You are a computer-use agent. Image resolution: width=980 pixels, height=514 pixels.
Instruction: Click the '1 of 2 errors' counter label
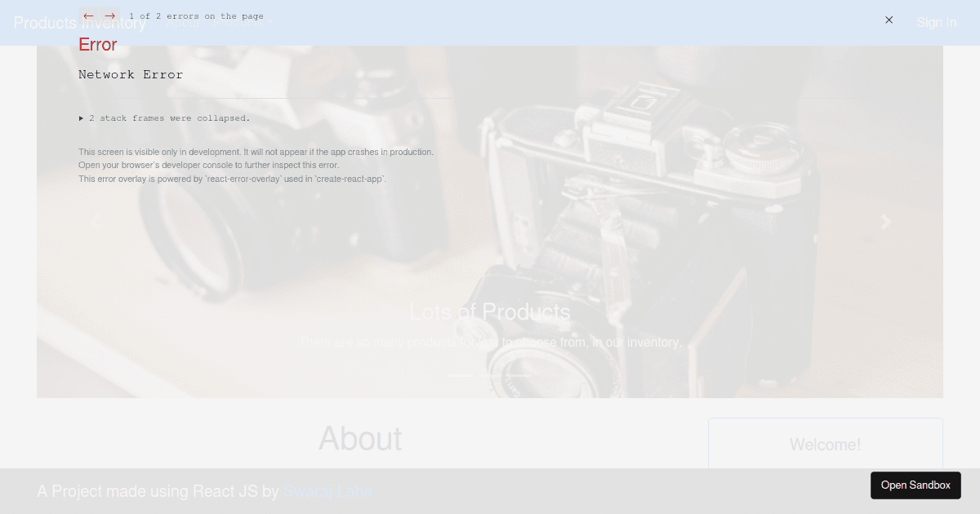197,16
